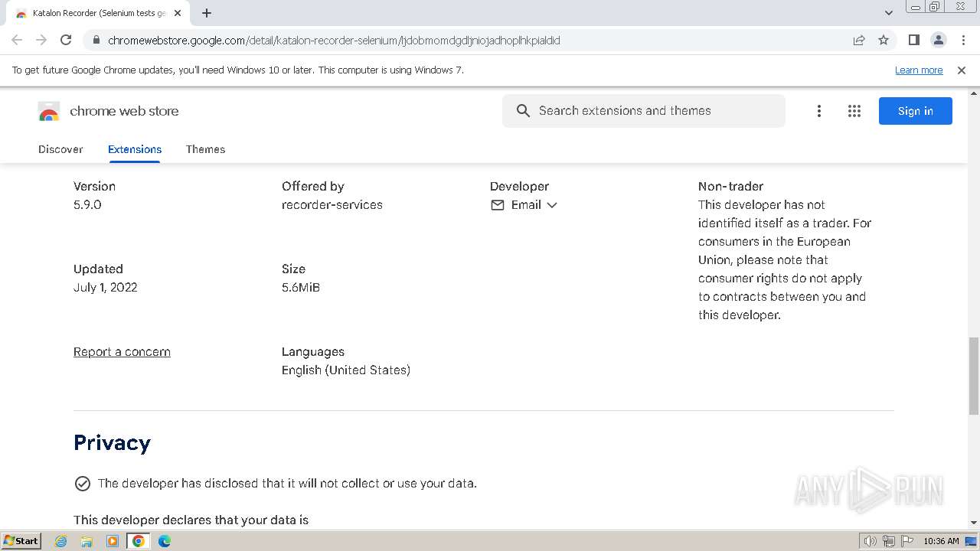Screen dimensions: 980x551
Task: Click Report a concern link
Action: pos(122,352)
